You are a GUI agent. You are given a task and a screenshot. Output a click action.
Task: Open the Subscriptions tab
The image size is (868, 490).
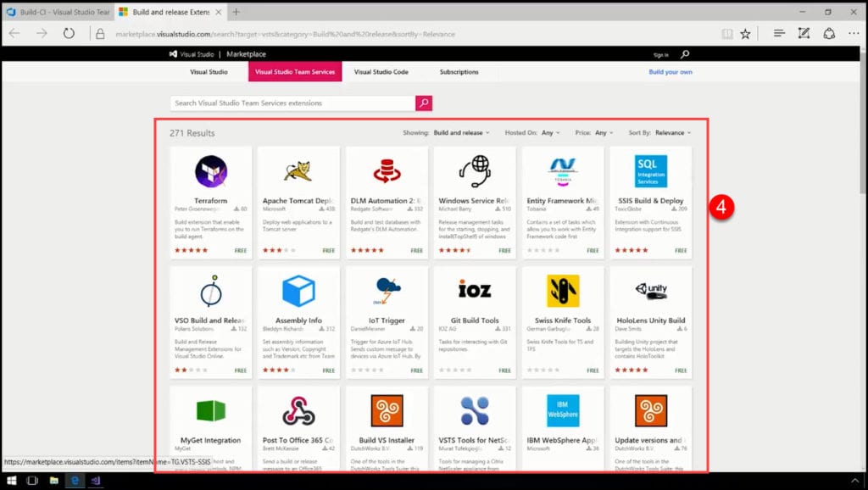[x=459, y=72]
